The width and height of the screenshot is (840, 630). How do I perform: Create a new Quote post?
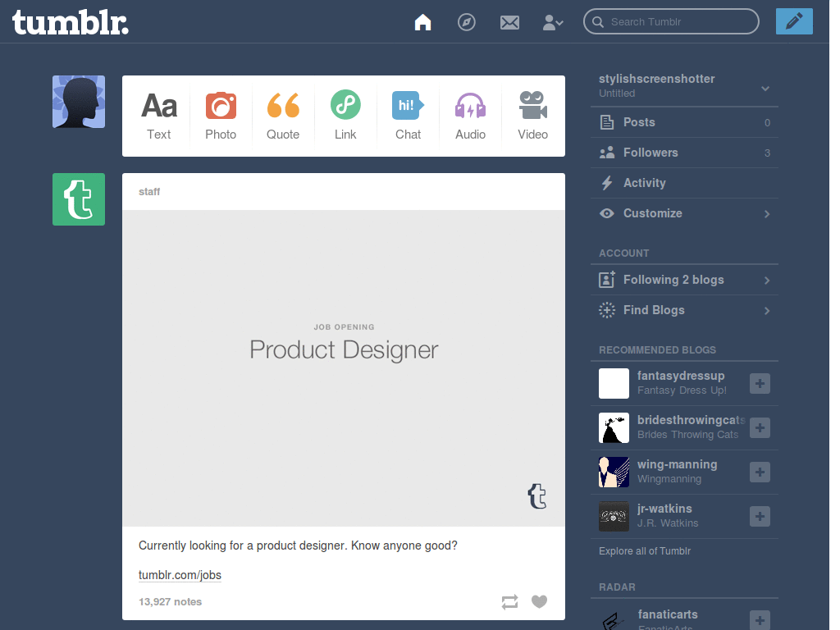pyautogui.click(x=283, y=116)
